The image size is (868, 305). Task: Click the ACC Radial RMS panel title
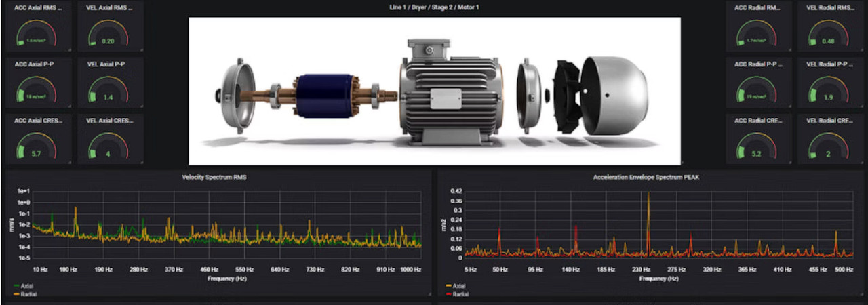tap(757, 7)
